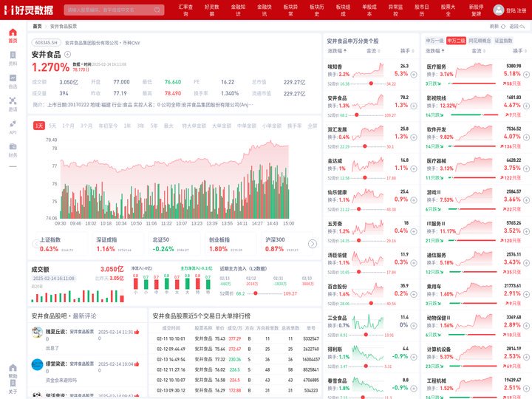
Task: Toggle the 大单金额 chart overlay
Action: 222,126
